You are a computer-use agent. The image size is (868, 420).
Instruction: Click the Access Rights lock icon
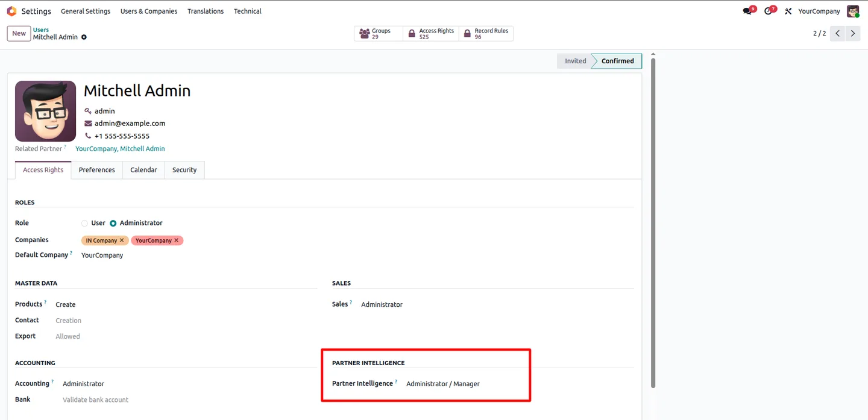point(412,34)
